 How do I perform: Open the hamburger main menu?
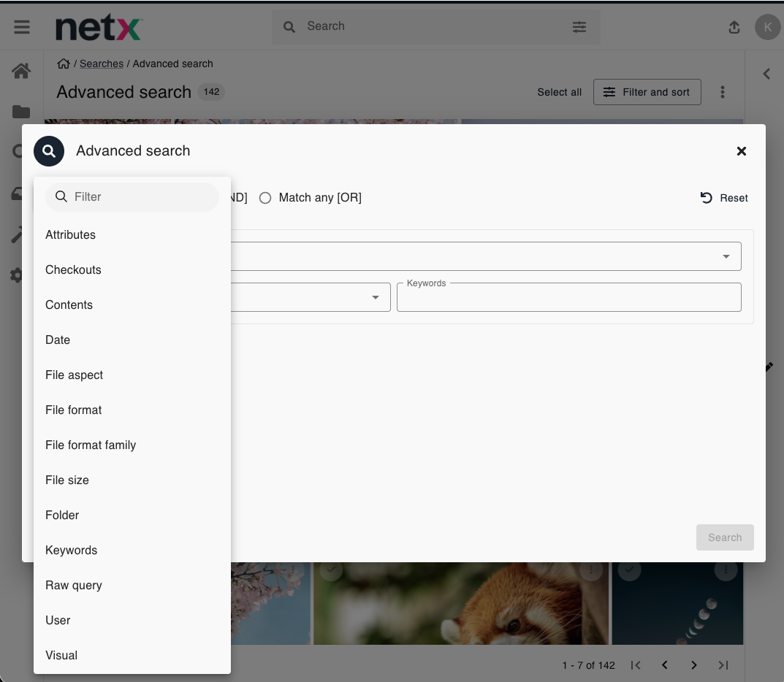pyautogui.click(x=22, y=27)
